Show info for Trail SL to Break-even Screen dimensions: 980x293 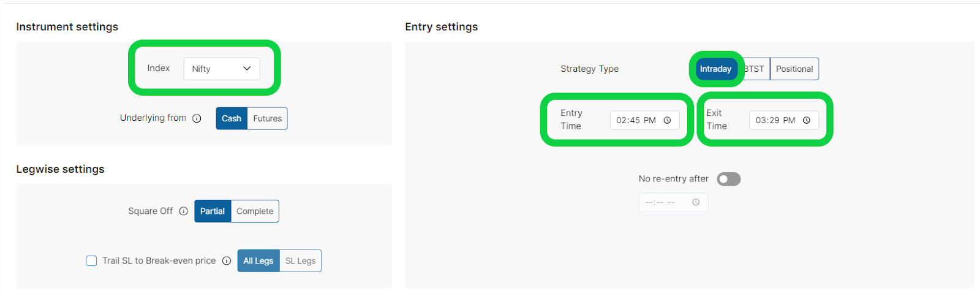click(227, 261)
